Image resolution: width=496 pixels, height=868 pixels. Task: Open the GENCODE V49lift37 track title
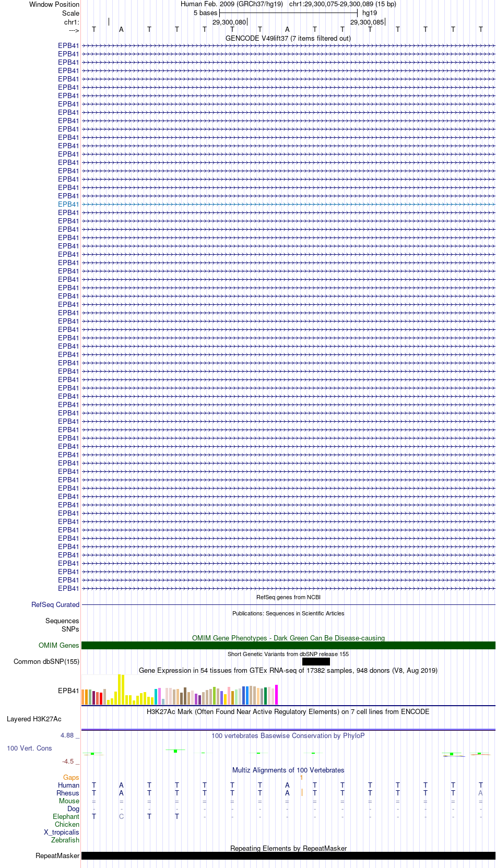point(288,38)
